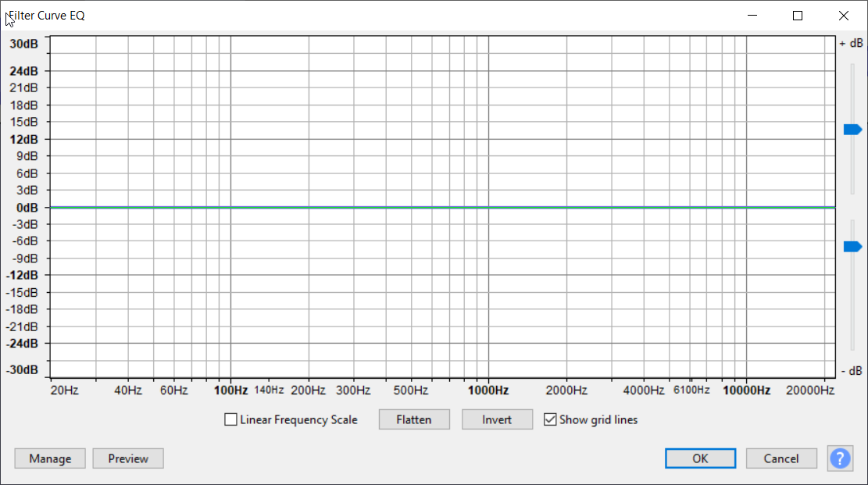Viewport: 868px width, 485px height.
Task: Close the Filter Curve EQ window
Action: point(844,16)
